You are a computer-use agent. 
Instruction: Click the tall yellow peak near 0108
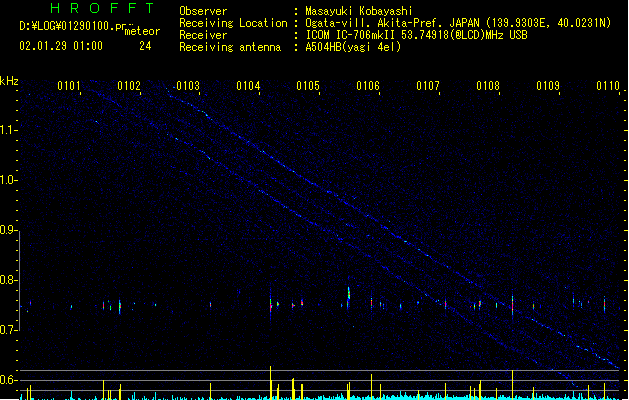click(512, 384)
